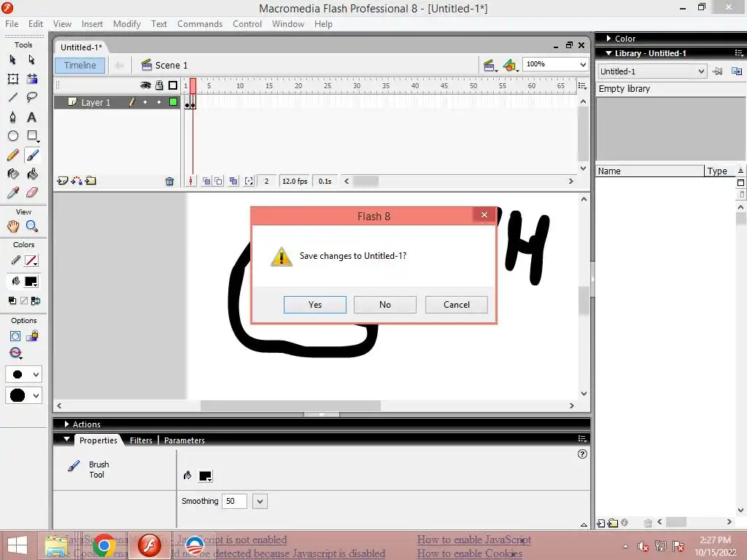
Task: Click the fill color swatch in Colors
Action: tap(31, 281)
